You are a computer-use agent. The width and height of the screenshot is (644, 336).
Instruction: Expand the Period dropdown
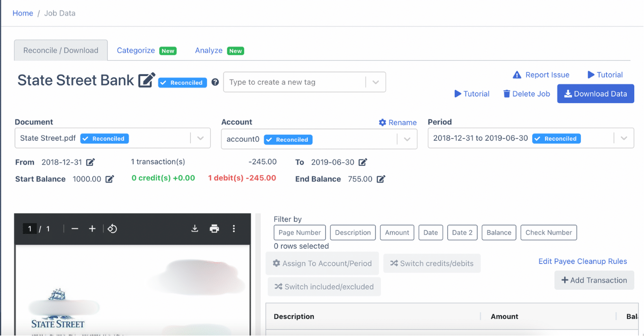coord(624,138)
